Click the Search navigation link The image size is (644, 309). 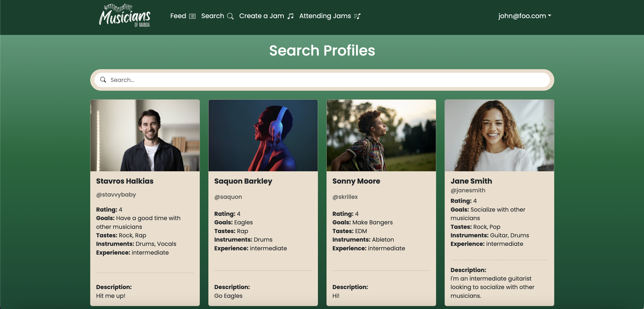coord(217,16)
